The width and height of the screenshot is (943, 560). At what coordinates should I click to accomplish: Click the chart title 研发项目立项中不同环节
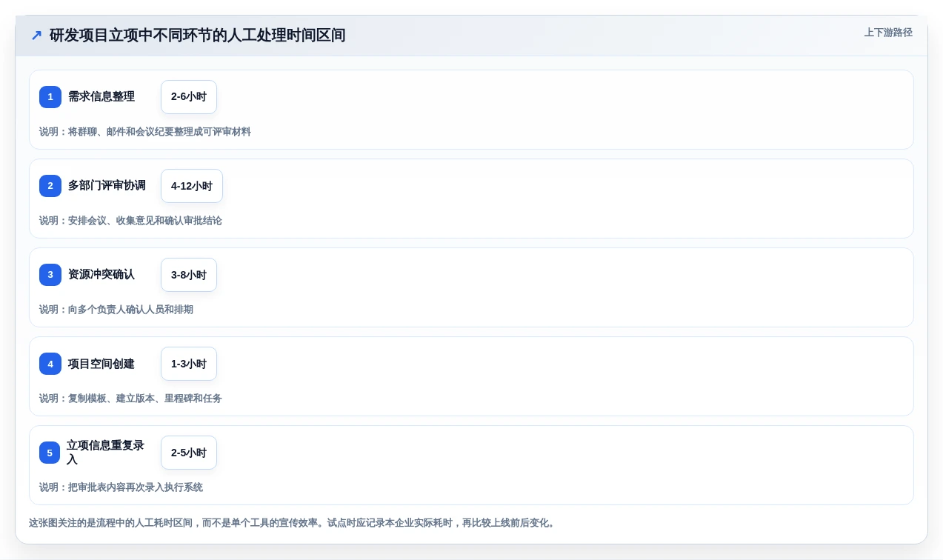198,36
